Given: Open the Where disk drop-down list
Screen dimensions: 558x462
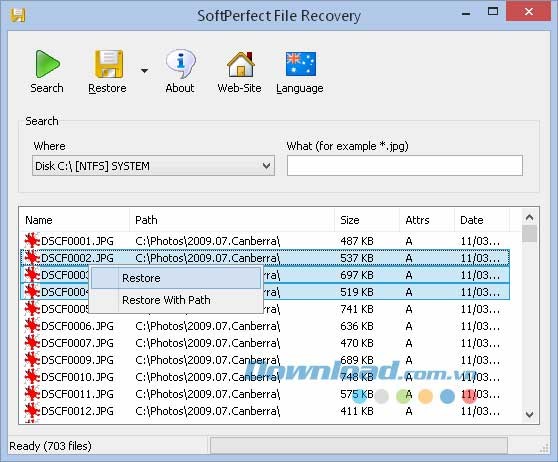Looking at the screenshot, I should pyautogui.click(x=153, y=166).
